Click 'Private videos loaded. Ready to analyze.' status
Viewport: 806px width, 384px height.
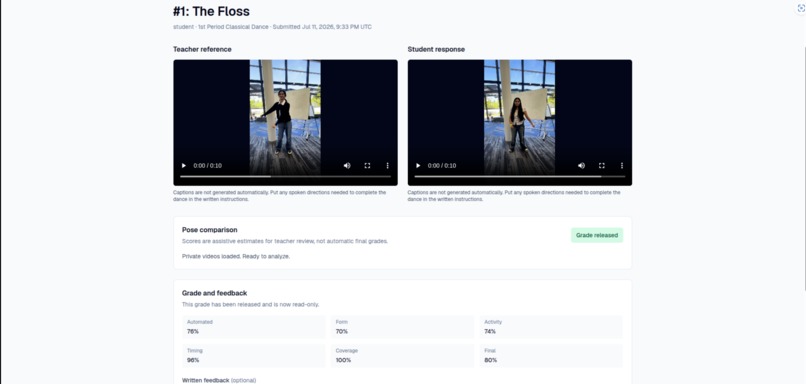[236, 256]
